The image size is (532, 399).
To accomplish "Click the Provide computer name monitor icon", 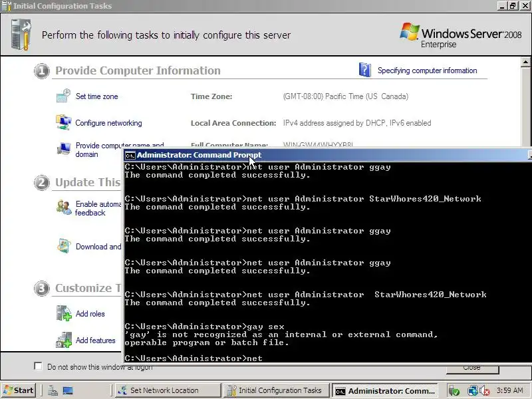I will coord(63,149).
